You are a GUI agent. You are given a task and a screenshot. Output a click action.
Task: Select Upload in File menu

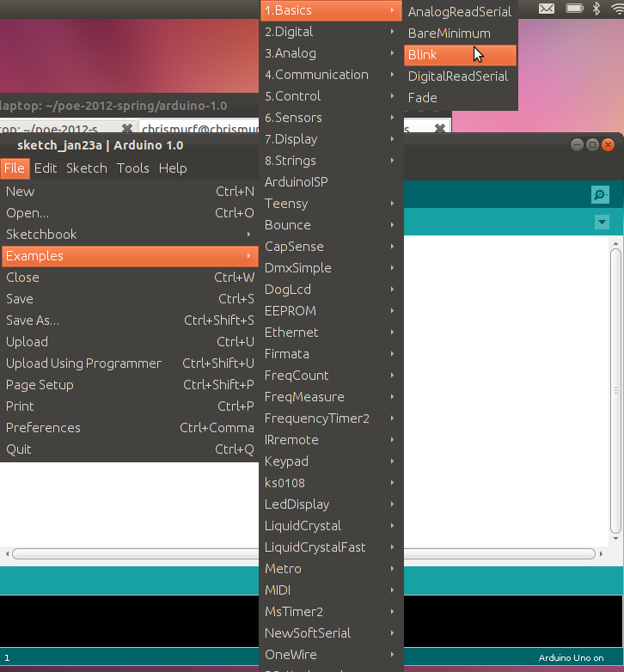[x=130, y=341]
